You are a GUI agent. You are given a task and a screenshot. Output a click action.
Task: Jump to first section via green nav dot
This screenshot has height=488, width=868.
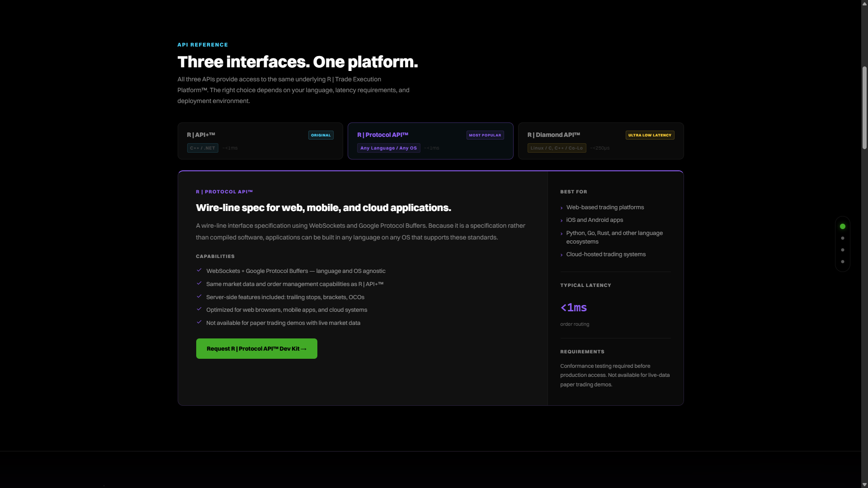pos(843,226)
